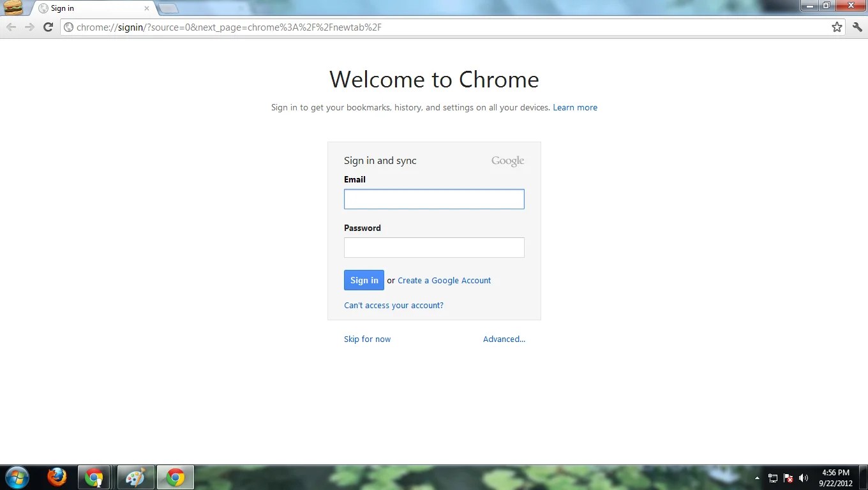The image size is (868, 490).
Task: Click Can't access your account link
Action: tap(393, 305)
